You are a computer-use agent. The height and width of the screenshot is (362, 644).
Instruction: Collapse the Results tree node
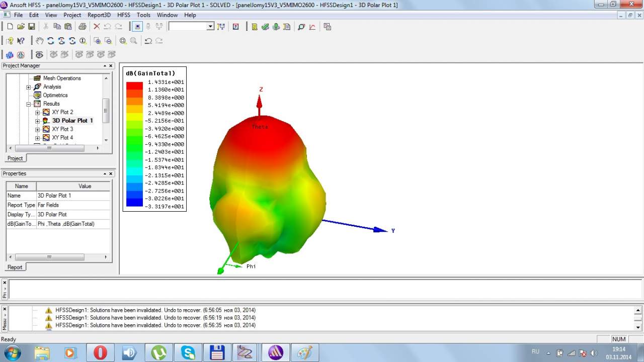tap(29, 104)
